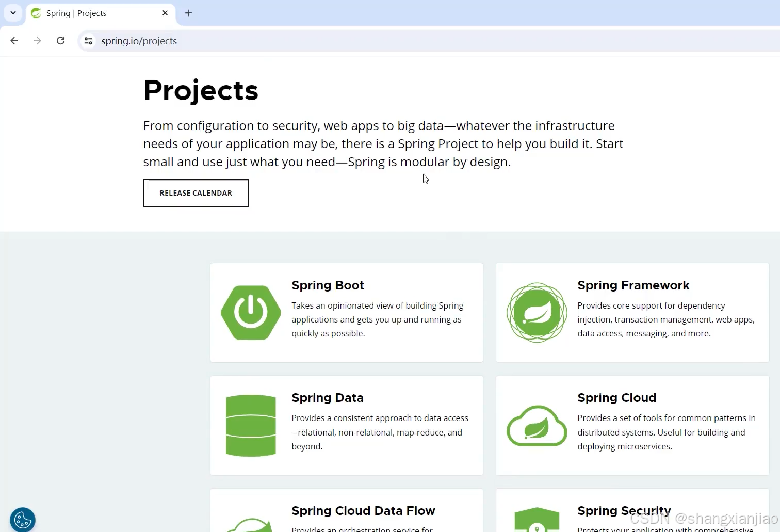
Task: Close the Spring | Projects tab
Action: [x=165, y=13]
